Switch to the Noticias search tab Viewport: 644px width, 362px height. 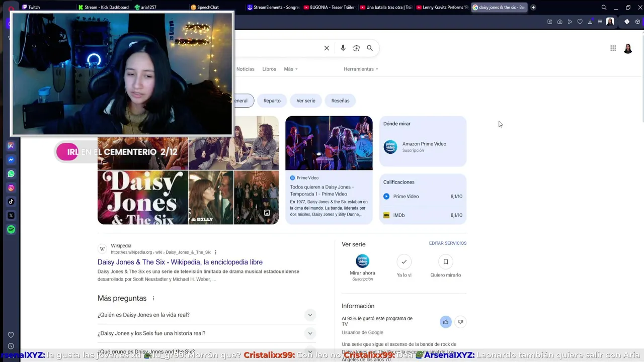[246, 69]
